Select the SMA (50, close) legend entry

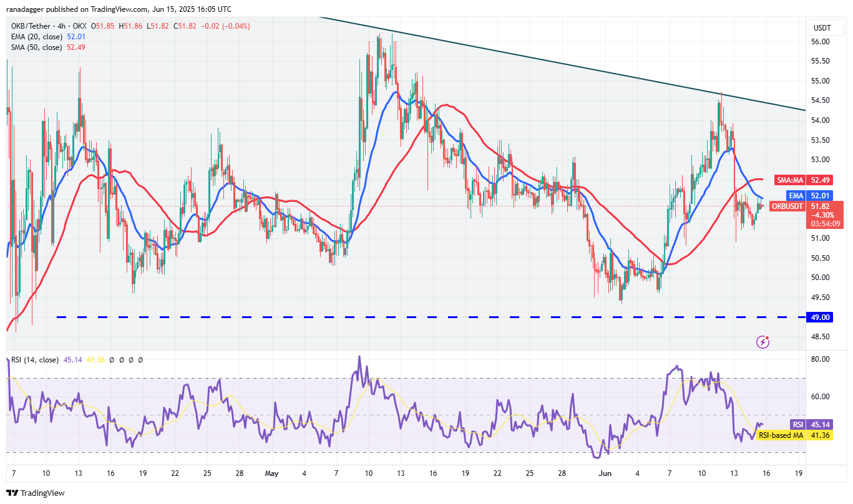click(x=35, y=47)
